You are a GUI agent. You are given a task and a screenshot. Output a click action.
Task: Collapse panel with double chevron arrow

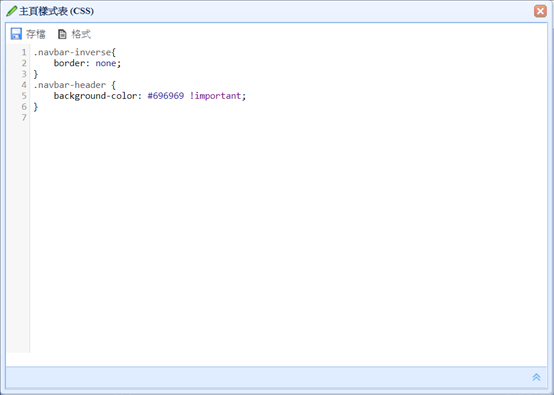[536, 377]
